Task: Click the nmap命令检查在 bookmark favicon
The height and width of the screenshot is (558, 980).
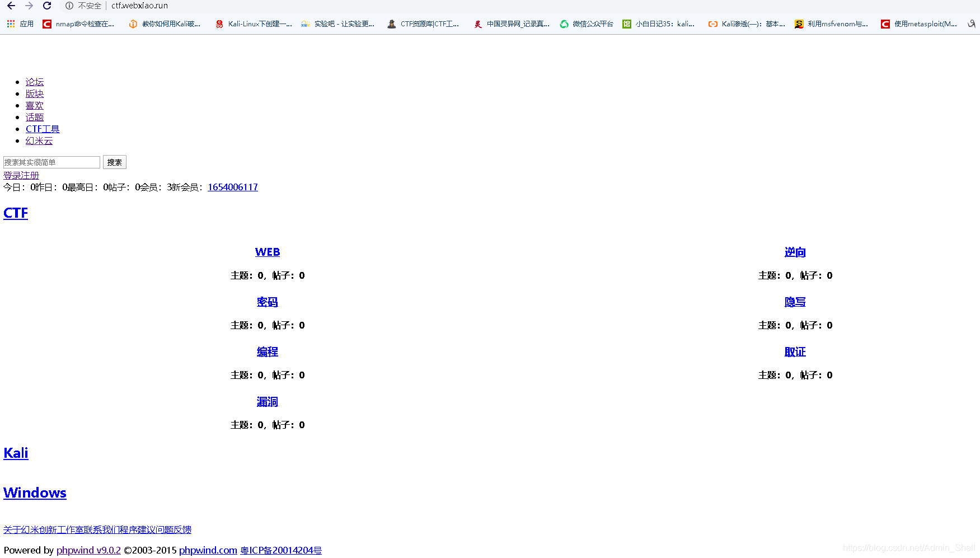Action: (47, 24)
